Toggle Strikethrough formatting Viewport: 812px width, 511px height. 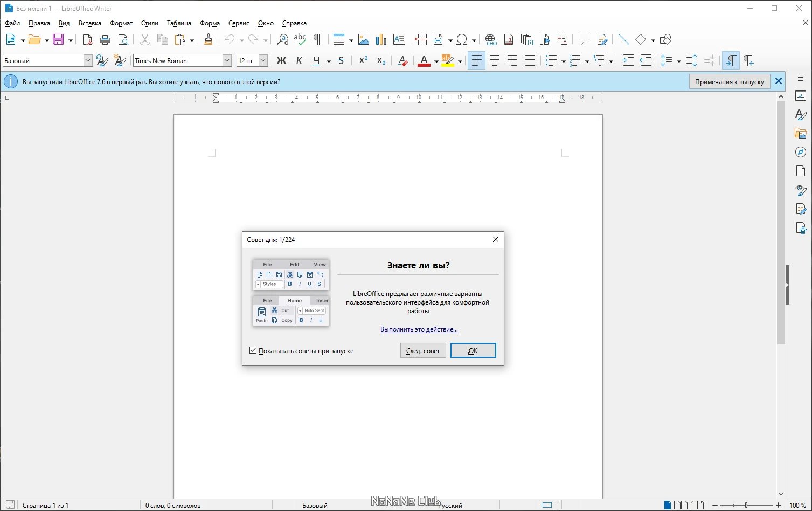pyautogui.click(x=341, y=61)
